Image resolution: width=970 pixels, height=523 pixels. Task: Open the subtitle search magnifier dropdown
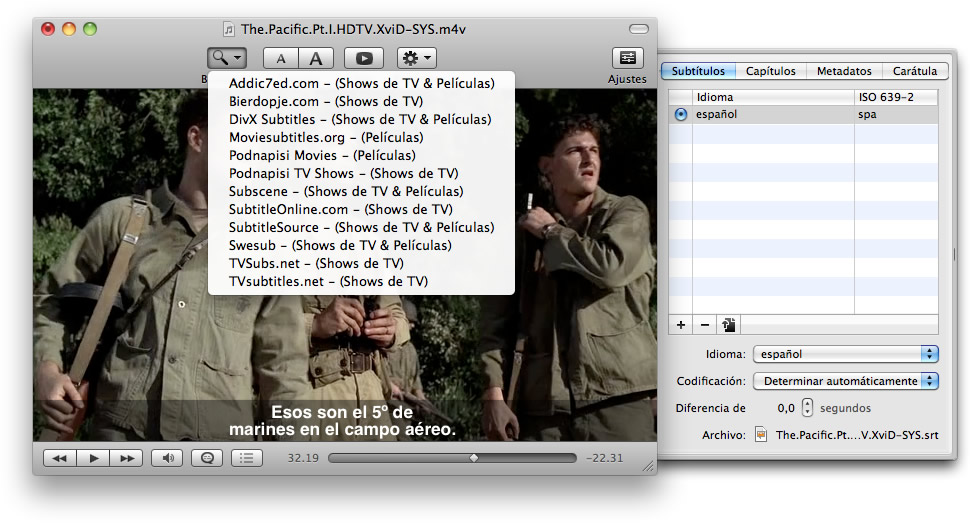[x=226, y=58]
